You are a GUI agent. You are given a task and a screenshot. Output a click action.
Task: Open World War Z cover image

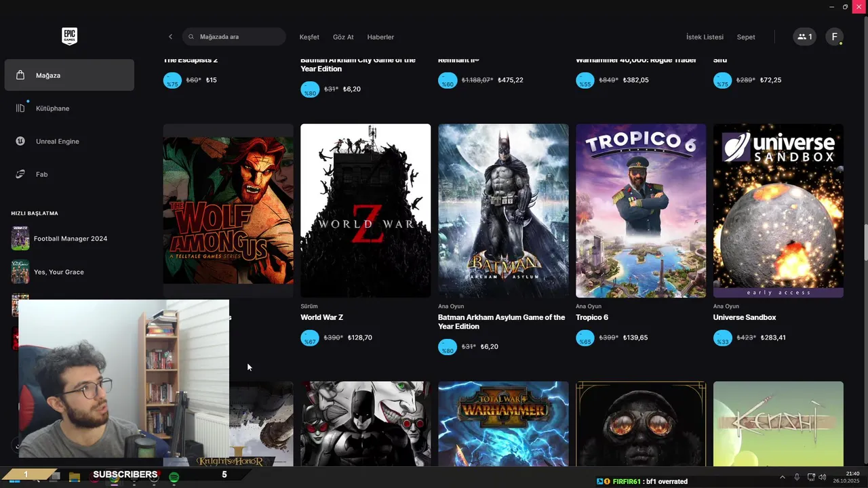(366, 211)
